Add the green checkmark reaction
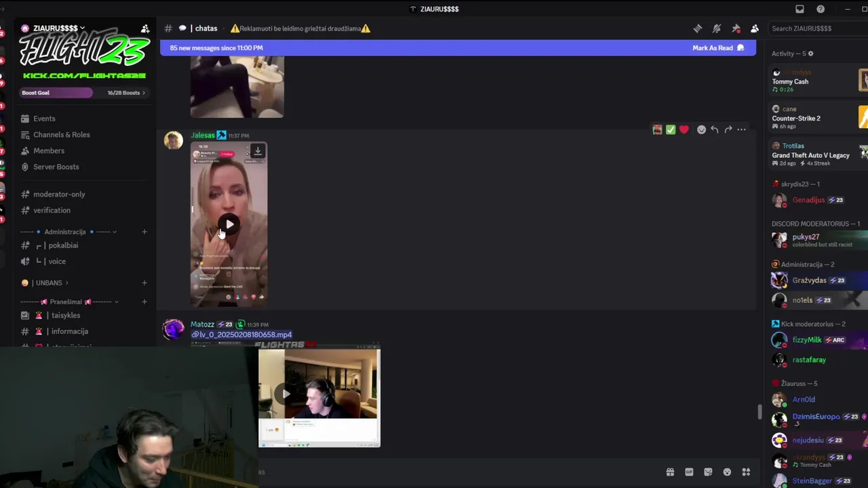This screenshot has height=488, width=868. [671, 129]
